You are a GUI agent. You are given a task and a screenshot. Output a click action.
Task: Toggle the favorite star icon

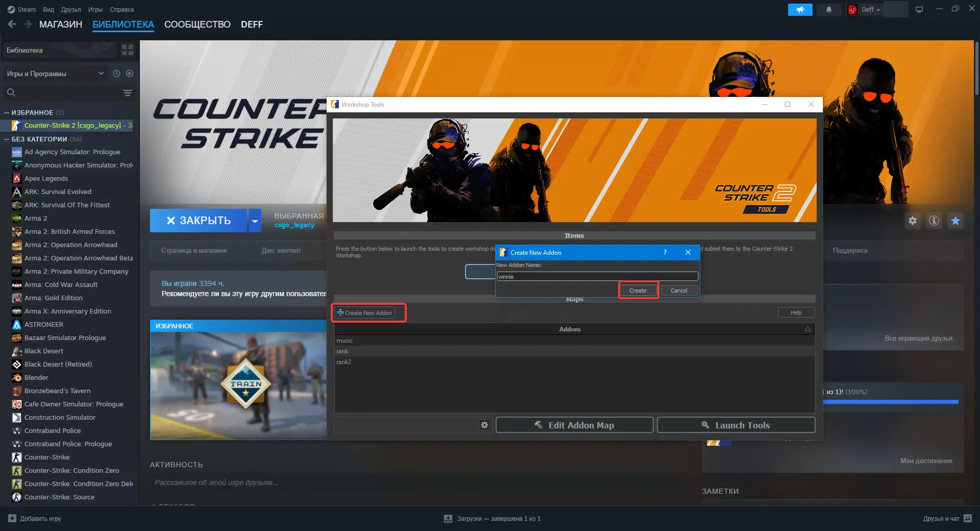tap(955, 221)
